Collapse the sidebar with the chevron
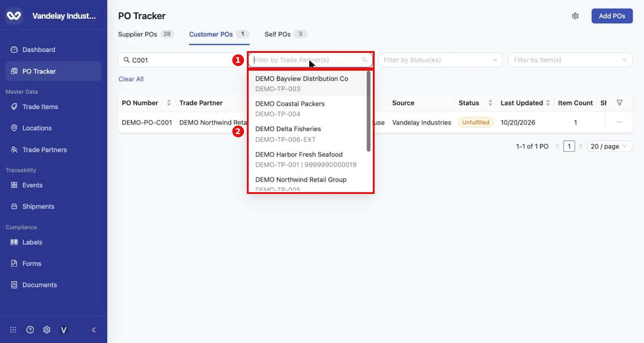644x343 pixels. click(94, 330)
